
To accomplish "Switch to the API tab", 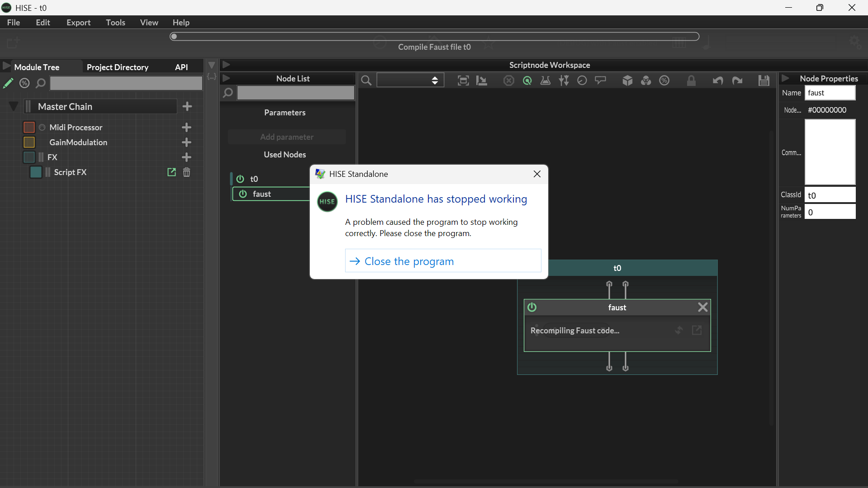I will [x=181, y=67].
